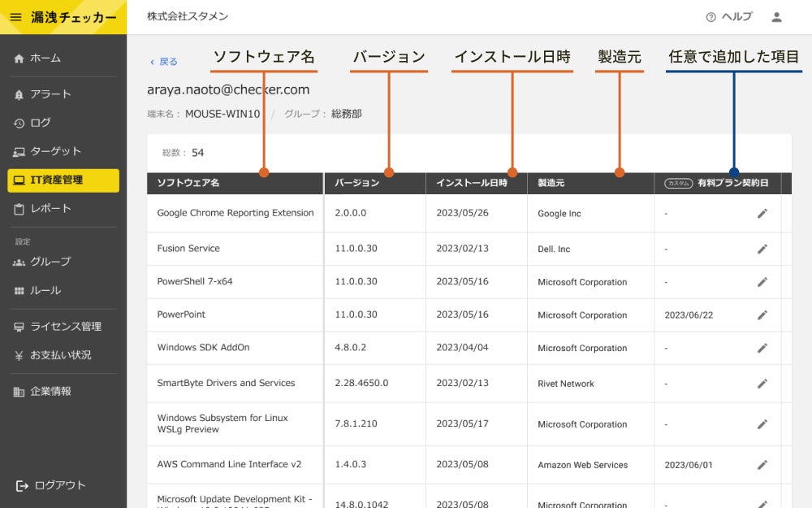Click the araya.naoto@checker.com email heading
The image size is (812, 508).
[228, 89]
